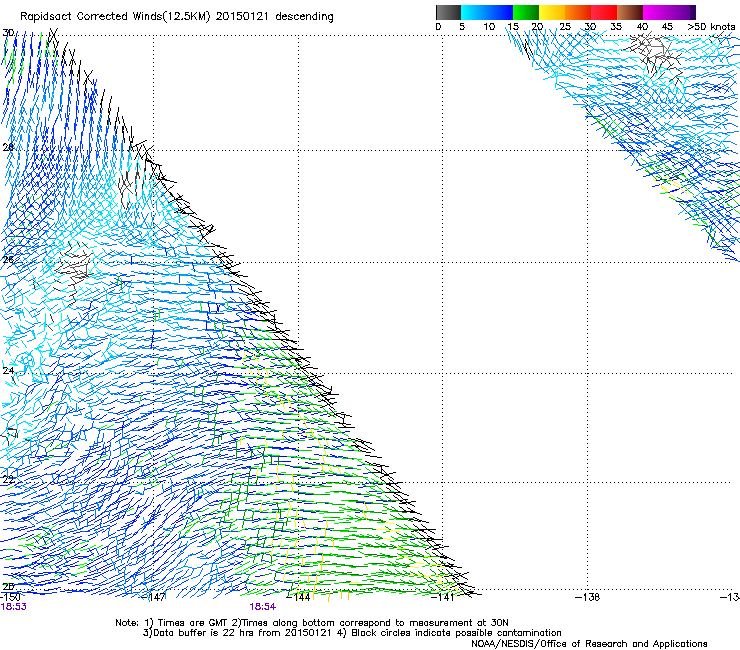The image size is (740, 650).
Task: Click the green 15-20 knots color segment
Action: (x=526, y=12)
